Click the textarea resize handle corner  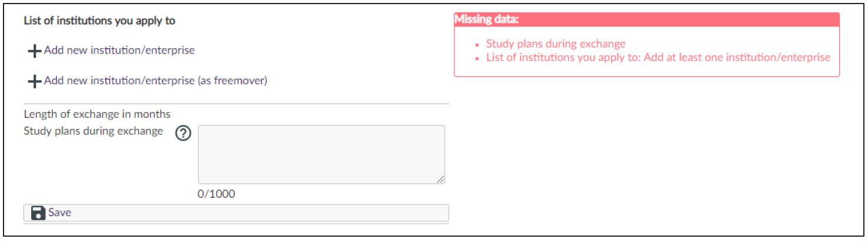pyautogui.click(x=441, y=180)
